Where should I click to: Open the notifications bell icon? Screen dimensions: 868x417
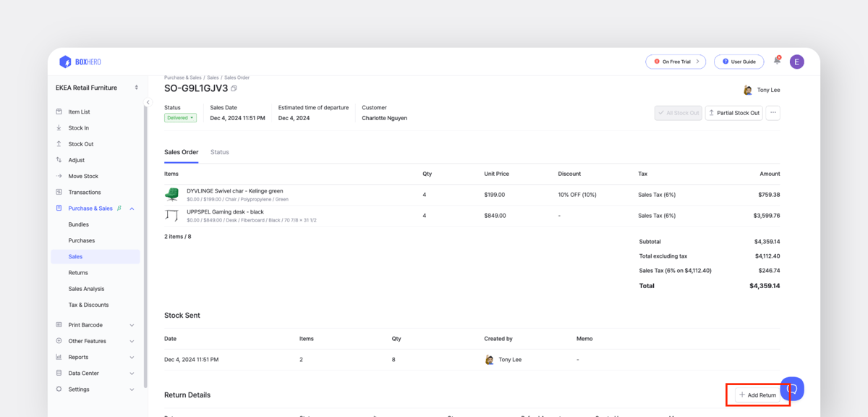(777, 61)
